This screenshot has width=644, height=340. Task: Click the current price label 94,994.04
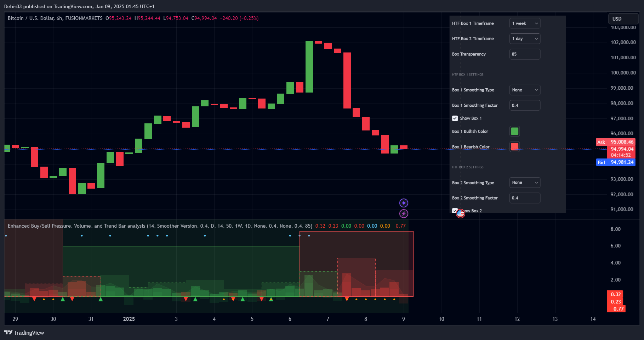pos(622,149)
